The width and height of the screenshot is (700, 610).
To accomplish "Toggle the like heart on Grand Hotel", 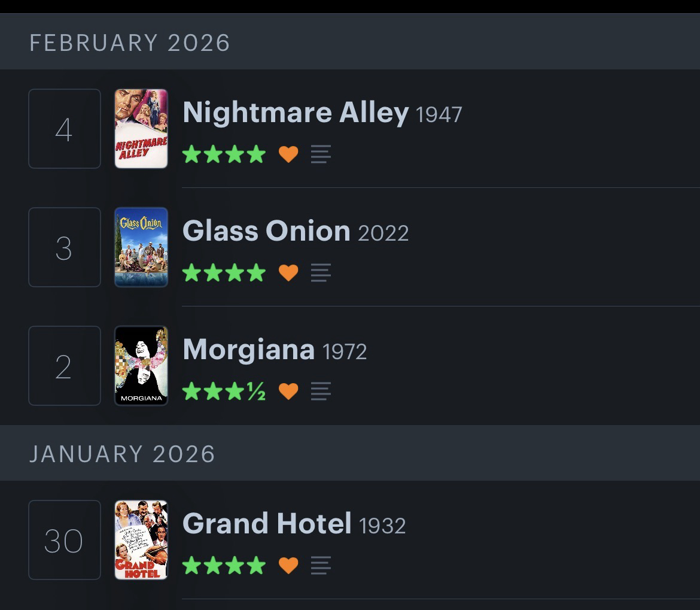I will [288, 565].
